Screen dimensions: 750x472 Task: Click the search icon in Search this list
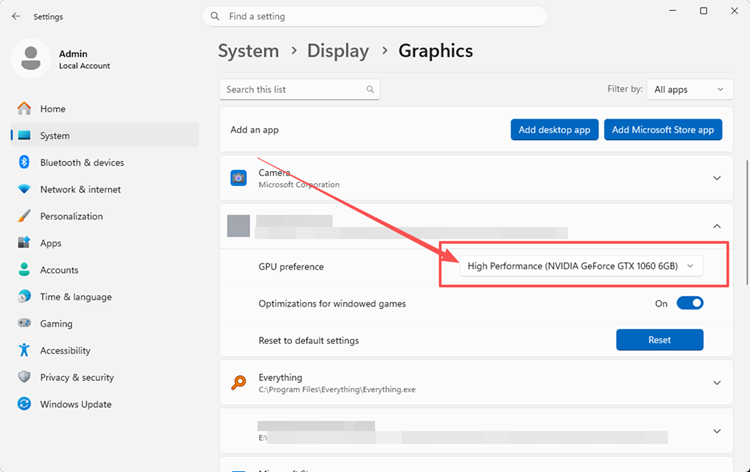pyautogui.click(x=370, y=89)
